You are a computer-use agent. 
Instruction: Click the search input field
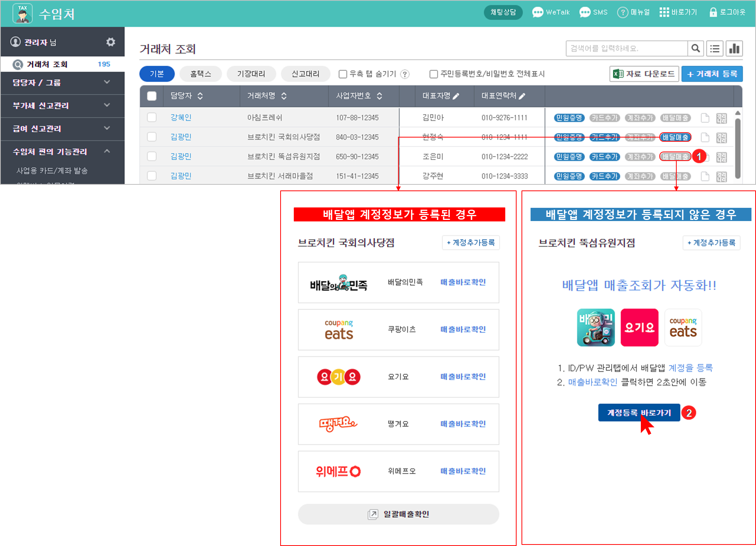tap(626, 48)
